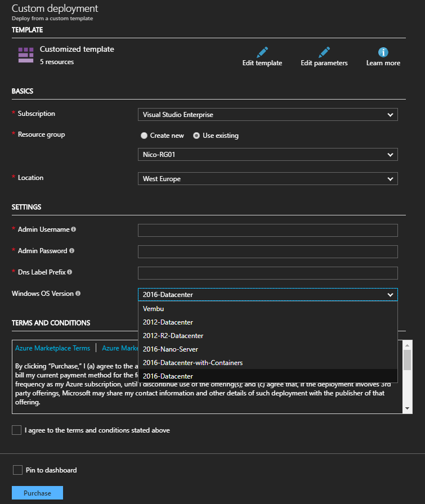This screenshot has height=504, width=425.
Task: Click the terms box scrollbar thumb
Action: (x=407, y=360)
